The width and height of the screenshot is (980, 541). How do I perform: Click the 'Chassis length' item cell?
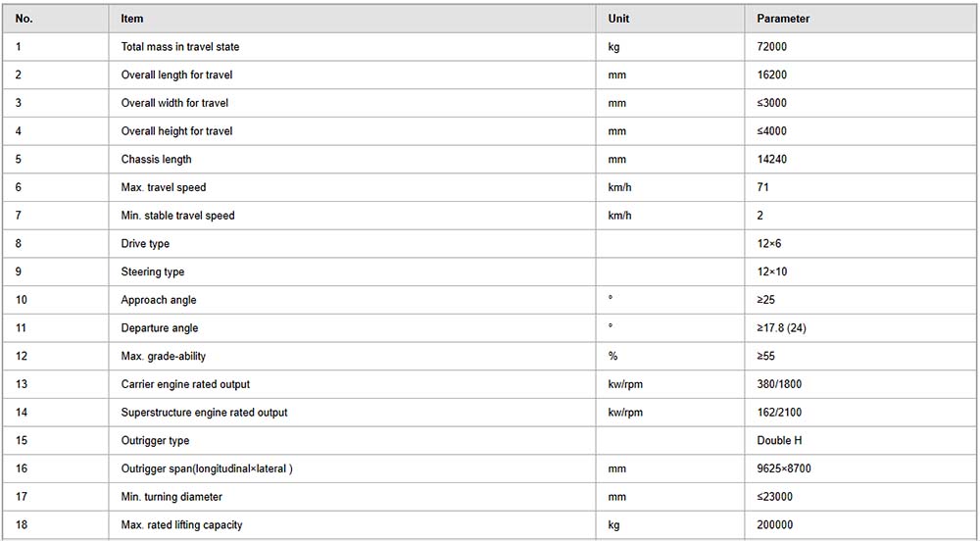[x=352, y=160]
